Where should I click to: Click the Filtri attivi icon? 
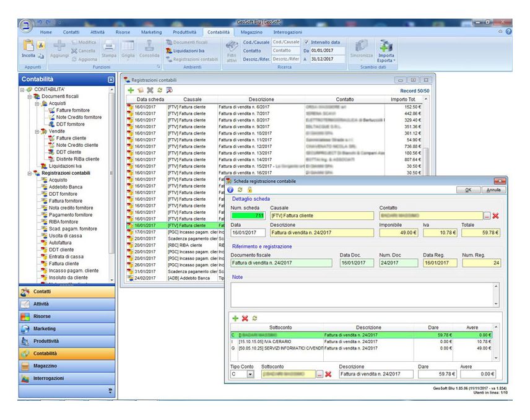(x=232, y=46)
